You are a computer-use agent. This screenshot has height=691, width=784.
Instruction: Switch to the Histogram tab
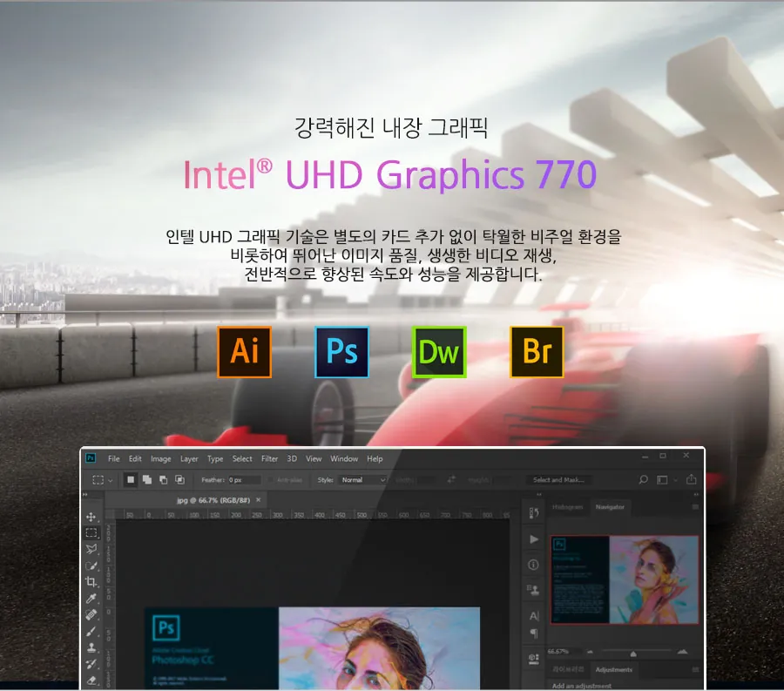[567, 507]
